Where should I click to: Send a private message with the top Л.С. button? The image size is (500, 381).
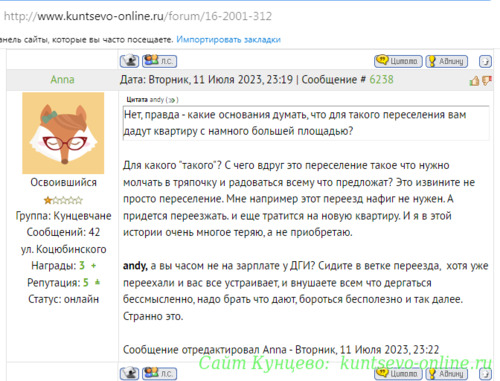coord(160,61)
